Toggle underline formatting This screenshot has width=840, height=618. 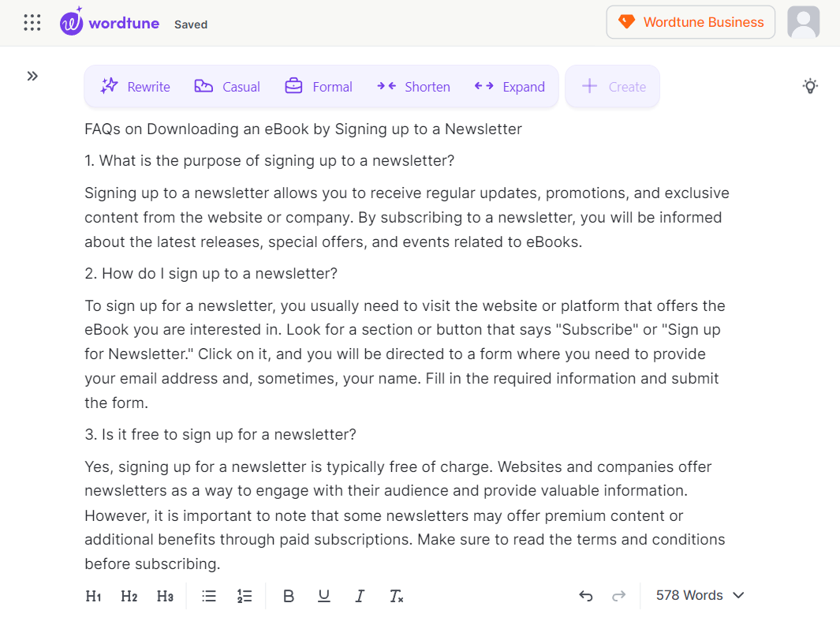pyautogui.click(x=324, y=596)
